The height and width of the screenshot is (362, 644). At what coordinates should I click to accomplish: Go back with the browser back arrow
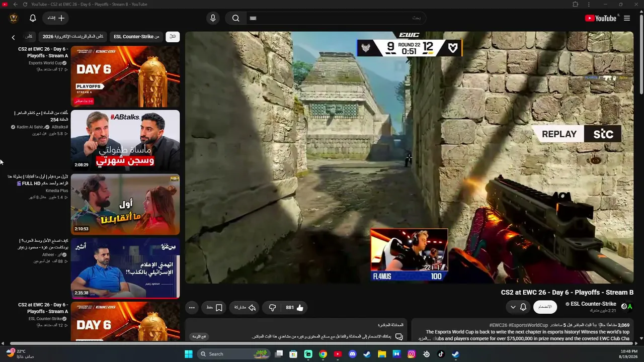15,5
